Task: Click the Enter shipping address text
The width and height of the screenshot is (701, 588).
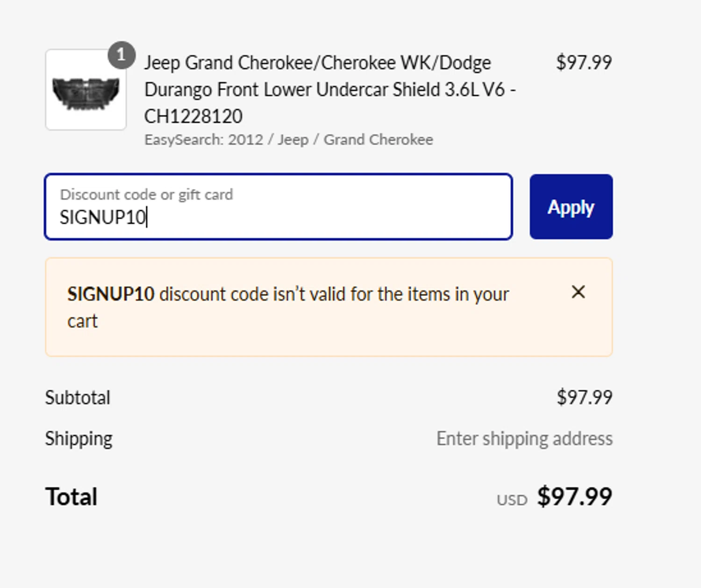Action: (x=524, y=439)
